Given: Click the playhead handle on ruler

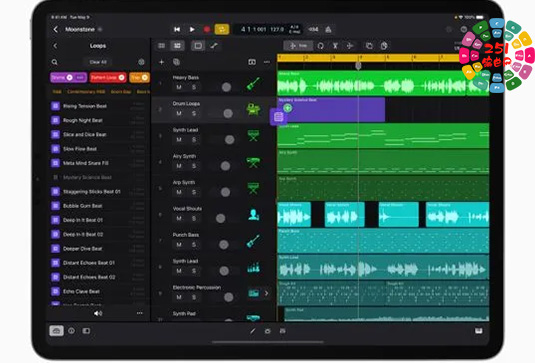Looking at the screenshot, I should click(358, 65).
